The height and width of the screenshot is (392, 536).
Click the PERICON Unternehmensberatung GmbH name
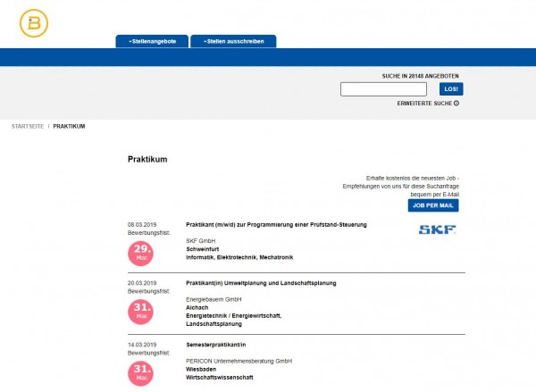[x=239, y=361]
